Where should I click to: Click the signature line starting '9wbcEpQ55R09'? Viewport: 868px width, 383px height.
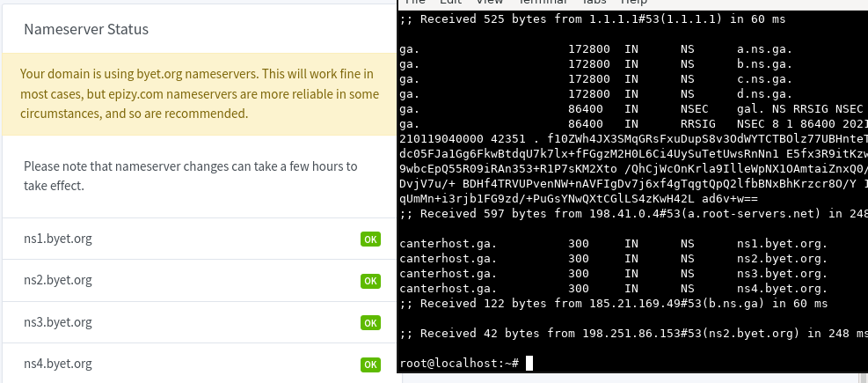[633, 168]
